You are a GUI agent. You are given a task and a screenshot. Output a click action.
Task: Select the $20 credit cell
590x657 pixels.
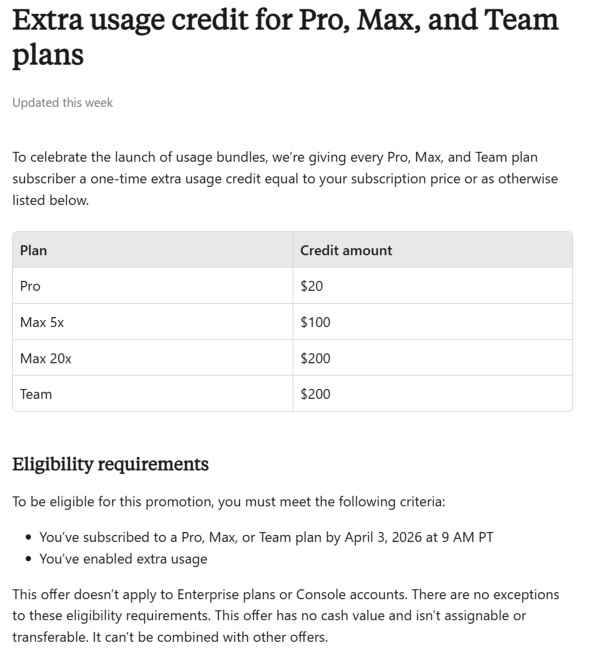432,286
